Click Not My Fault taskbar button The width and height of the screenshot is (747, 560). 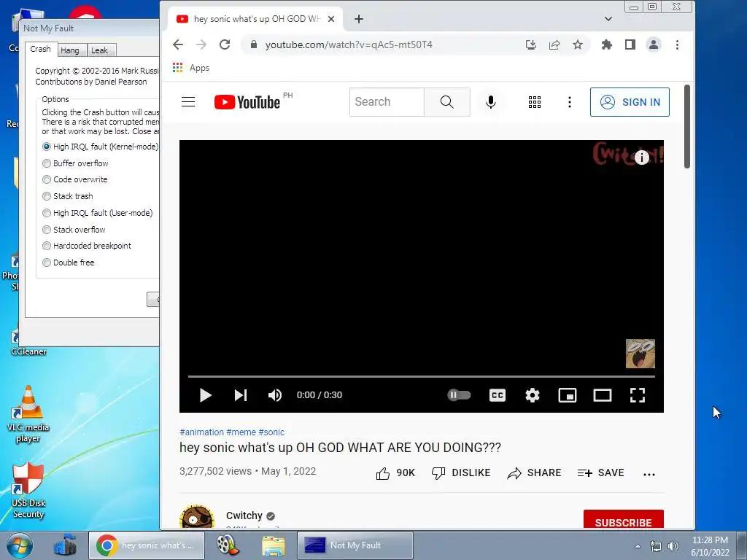coord(355,545)
